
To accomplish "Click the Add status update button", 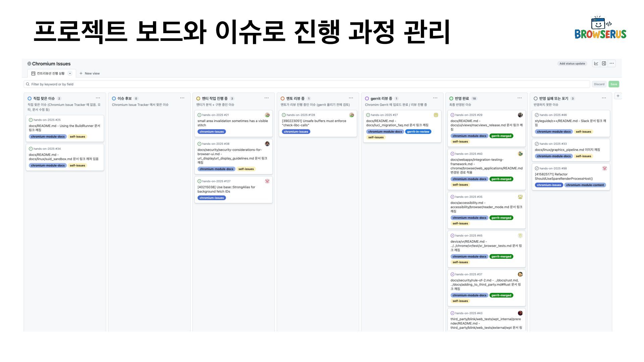I will coord(572,64).
